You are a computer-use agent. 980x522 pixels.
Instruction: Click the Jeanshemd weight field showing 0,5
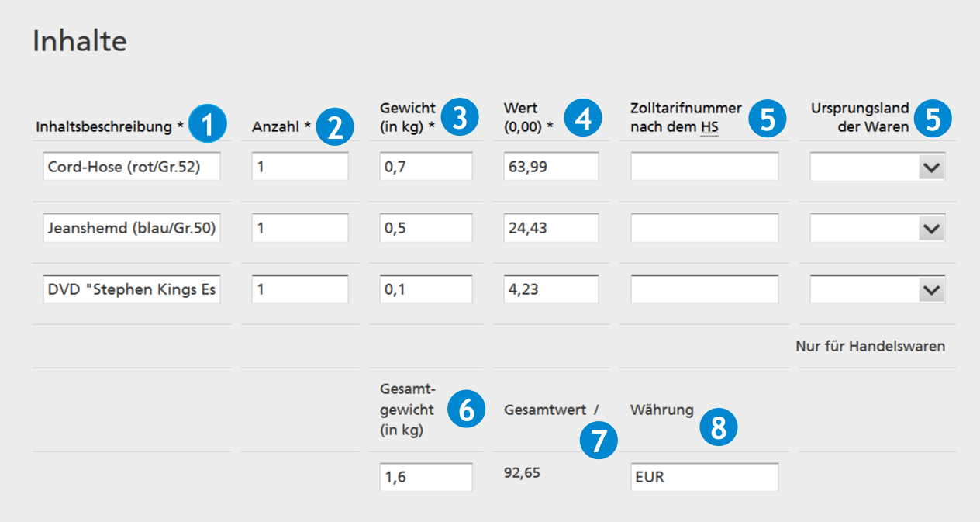point(426,229)
